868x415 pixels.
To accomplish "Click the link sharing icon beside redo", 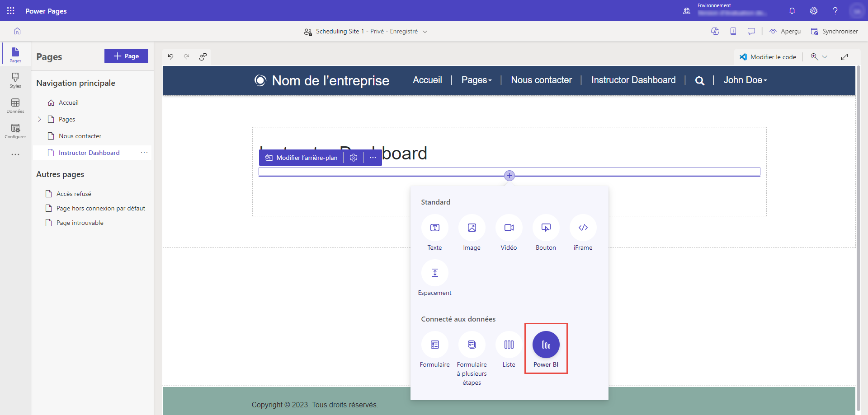I will tap(203, 56).
